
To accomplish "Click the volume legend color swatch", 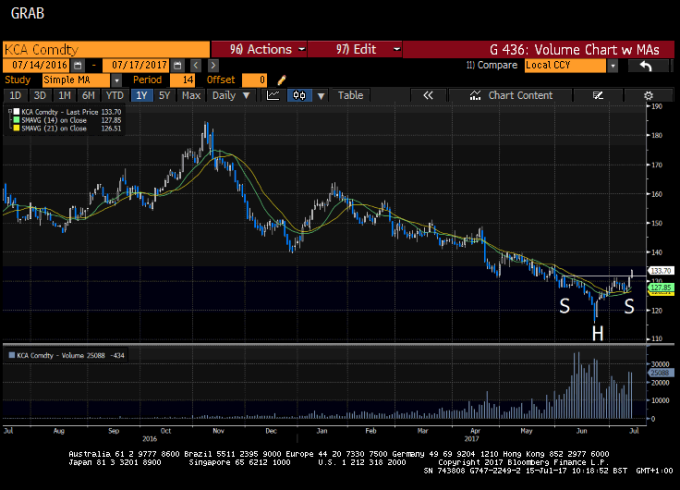I will (11, 355).
